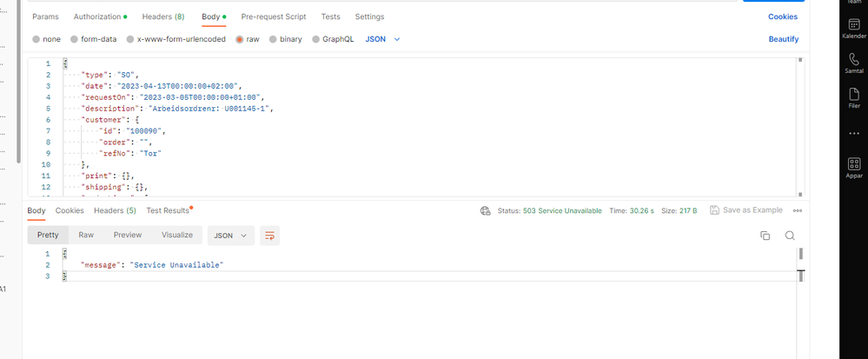Click the Size 217 B value
The width and height of the screenshot is (868, 359).
[687, 211]
